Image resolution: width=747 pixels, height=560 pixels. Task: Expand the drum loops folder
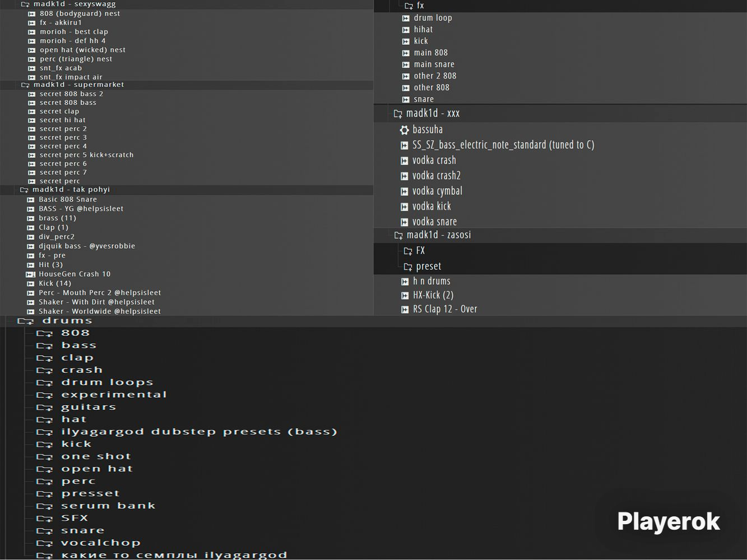[x=44, y=383]
